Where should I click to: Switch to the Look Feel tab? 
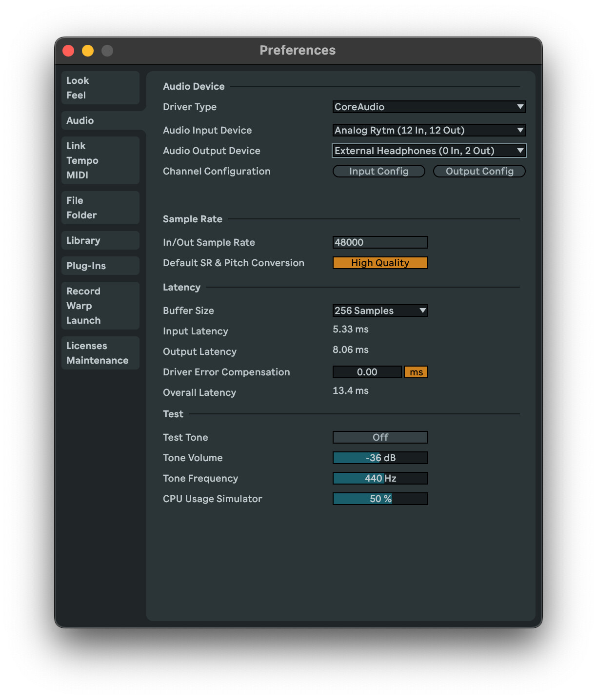(x=100, y=88)
